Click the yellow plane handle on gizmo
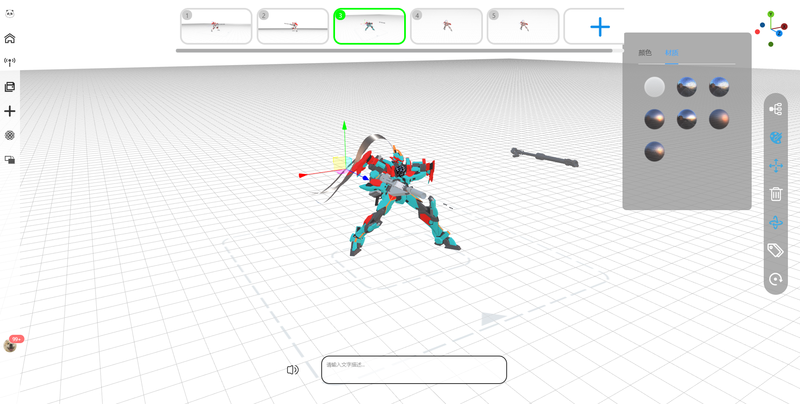 coord(339,163)
